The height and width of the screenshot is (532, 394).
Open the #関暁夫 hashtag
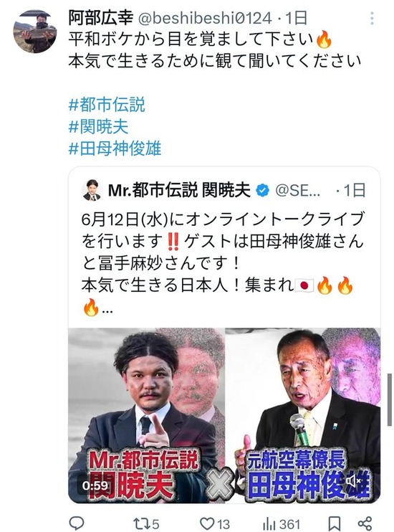coord(99,127)
